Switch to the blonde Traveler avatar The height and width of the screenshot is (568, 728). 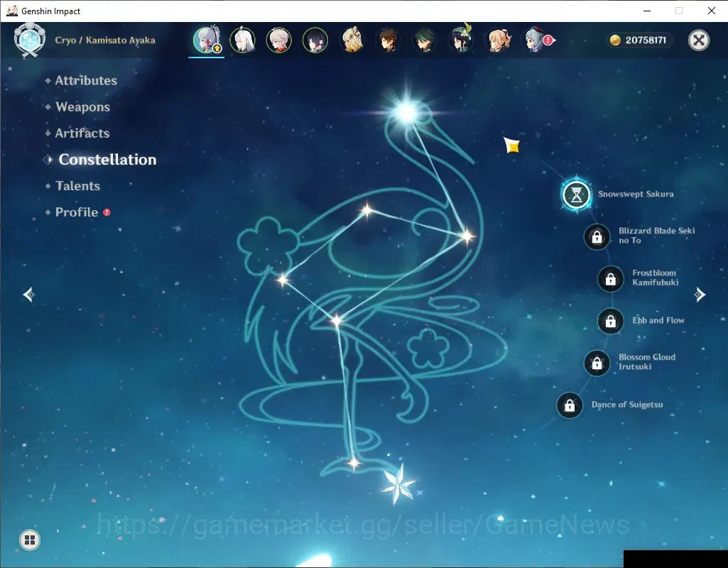tap(352, 40)
